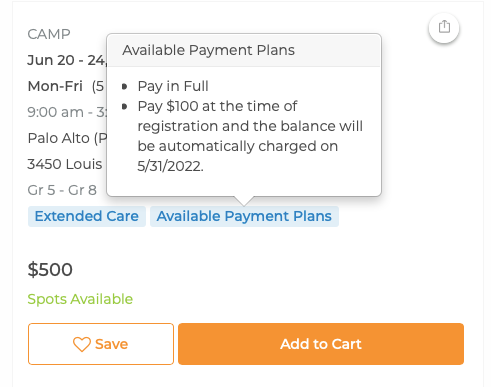Image resolution: width=491 pixels, height=387 pixels.
Task: Select the Save button label
Action: coord(111,344)
